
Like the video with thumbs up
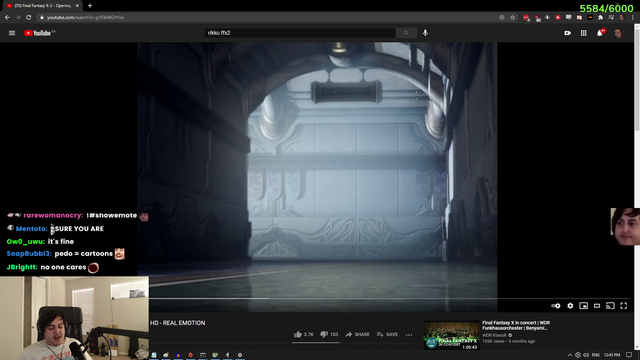[304, 334]
